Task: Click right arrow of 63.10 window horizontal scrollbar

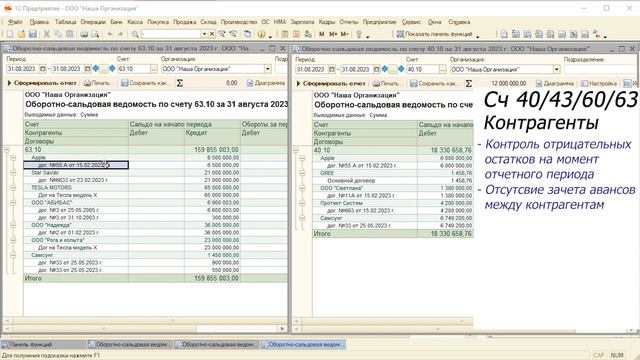Action: tap(282, 328)
